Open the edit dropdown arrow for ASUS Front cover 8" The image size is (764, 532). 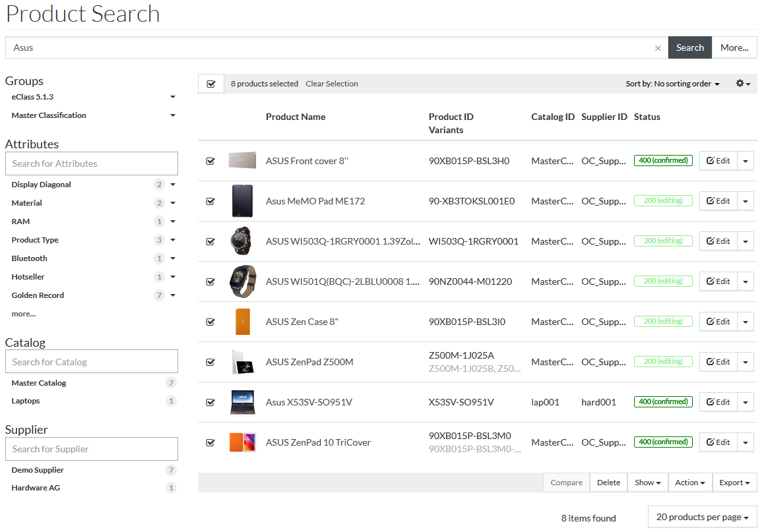(x=746, y=161)
